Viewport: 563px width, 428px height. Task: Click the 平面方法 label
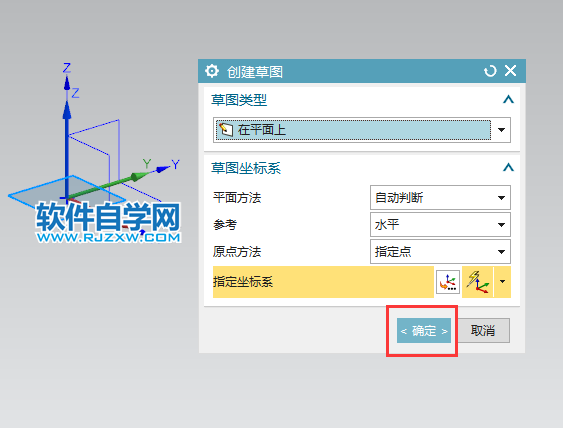237,197
